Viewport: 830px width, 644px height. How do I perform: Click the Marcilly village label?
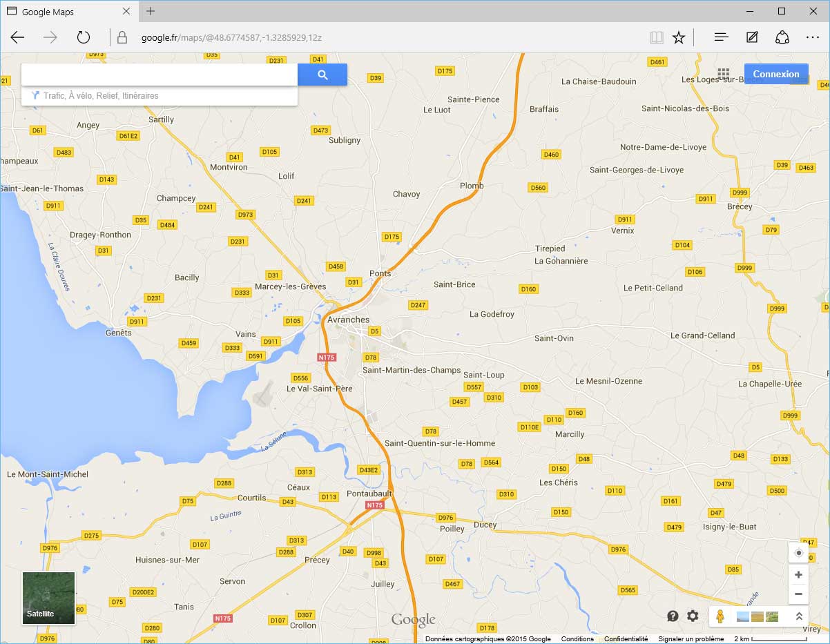(x=570, y=434)
